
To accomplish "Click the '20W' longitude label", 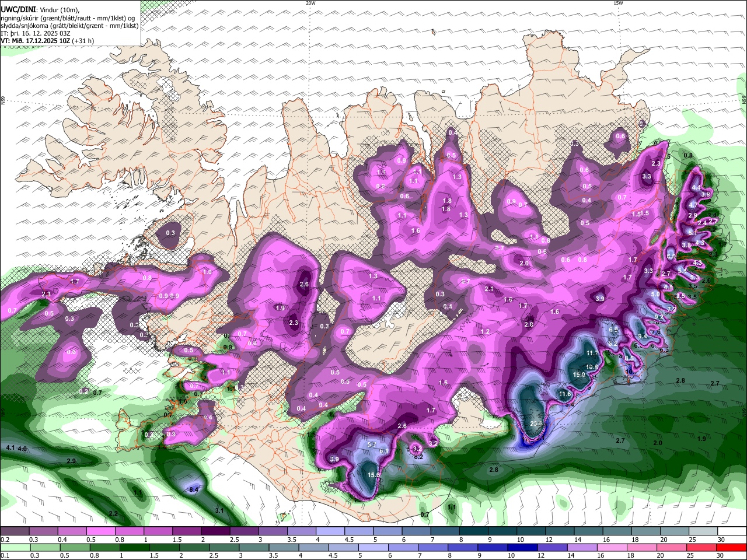I will [x=310, y=3].
